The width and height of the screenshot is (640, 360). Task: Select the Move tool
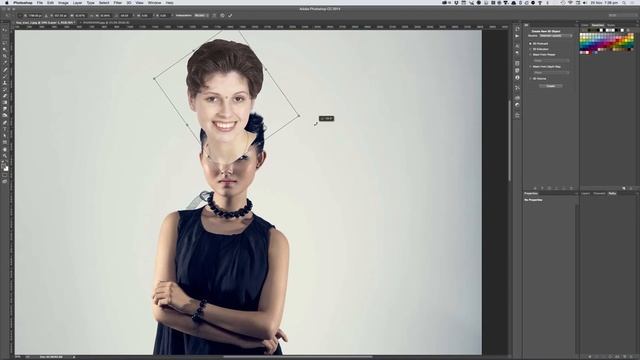point(5,30)
